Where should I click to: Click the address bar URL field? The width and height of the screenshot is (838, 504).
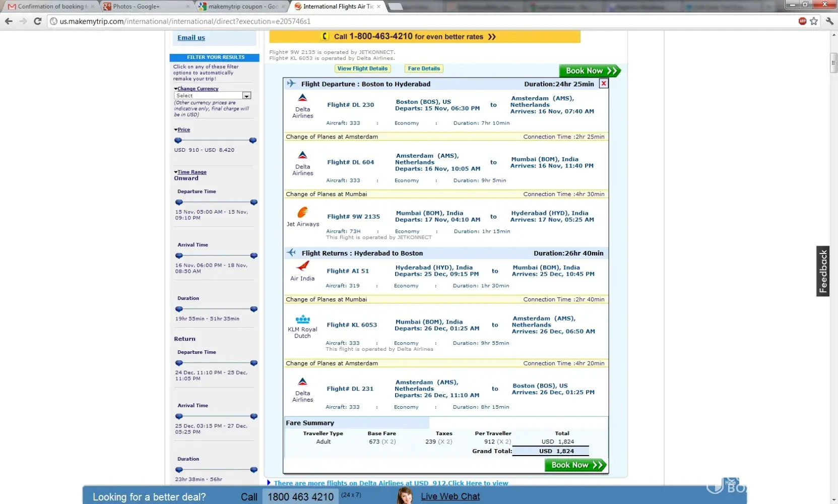click(423, 21)
